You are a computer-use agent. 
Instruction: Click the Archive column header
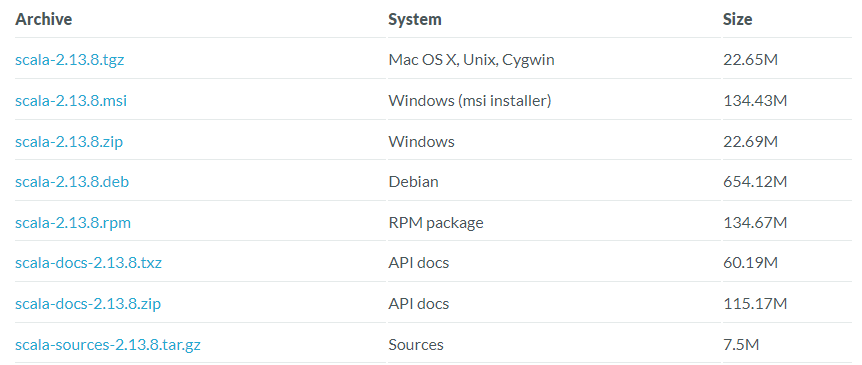(43, 19)
